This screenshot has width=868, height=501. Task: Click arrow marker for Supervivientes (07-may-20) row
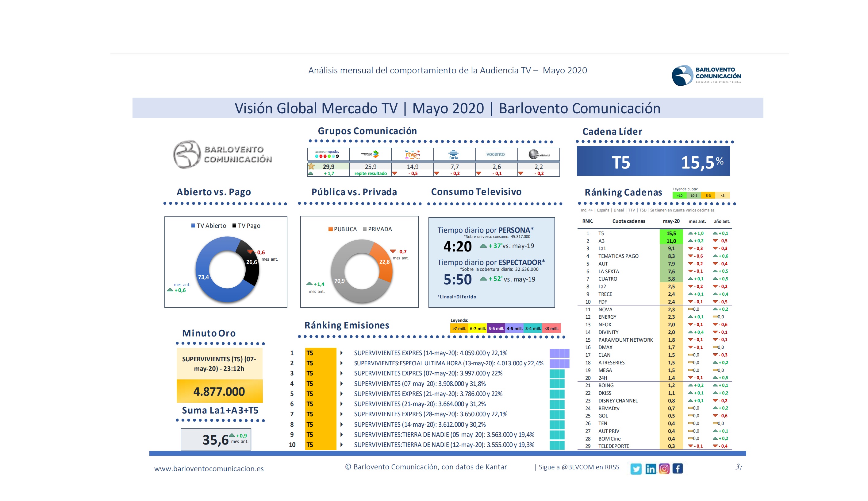pos(341,383)
